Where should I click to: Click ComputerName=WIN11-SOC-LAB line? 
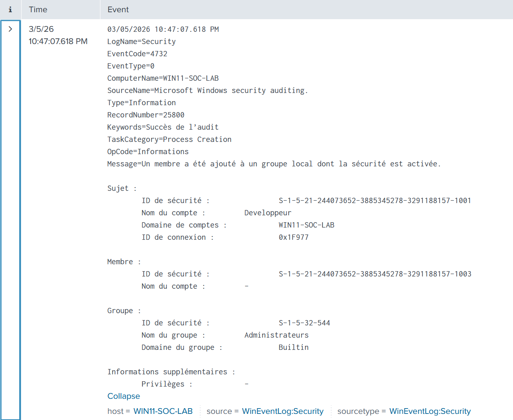pos(163,78)
